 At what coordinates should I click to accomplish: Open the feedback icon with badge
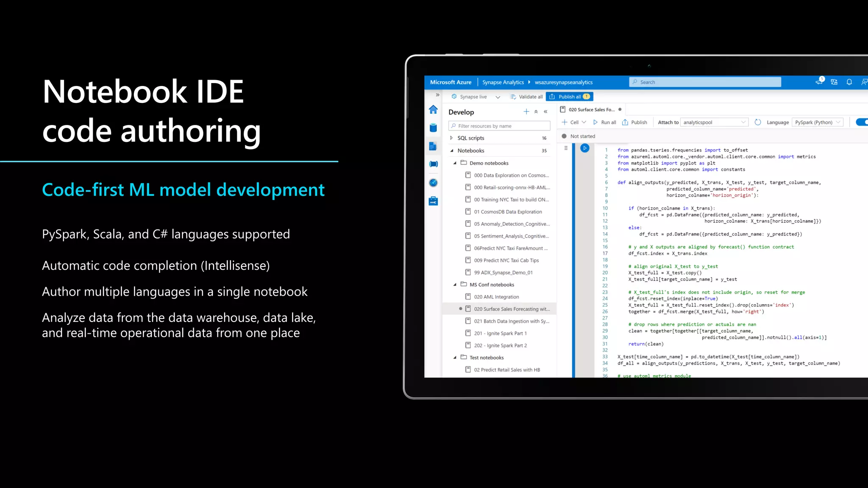point(819,81)
